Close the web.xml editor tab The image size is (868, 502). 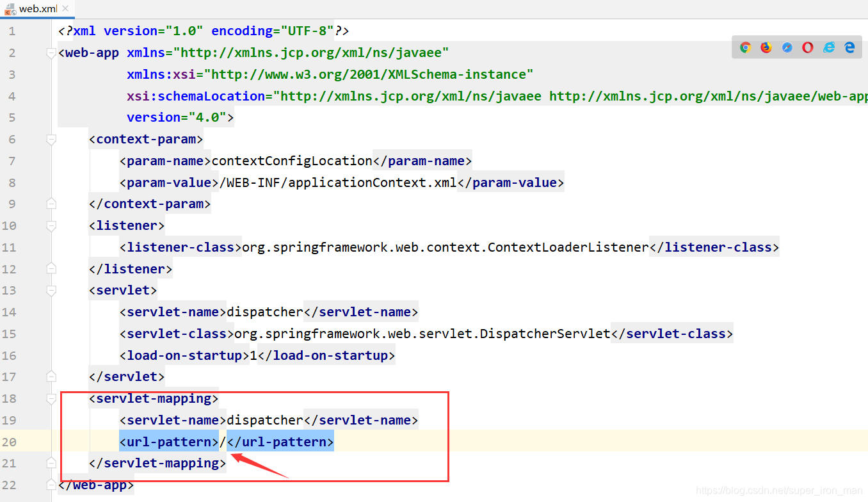tap(65, 9)
